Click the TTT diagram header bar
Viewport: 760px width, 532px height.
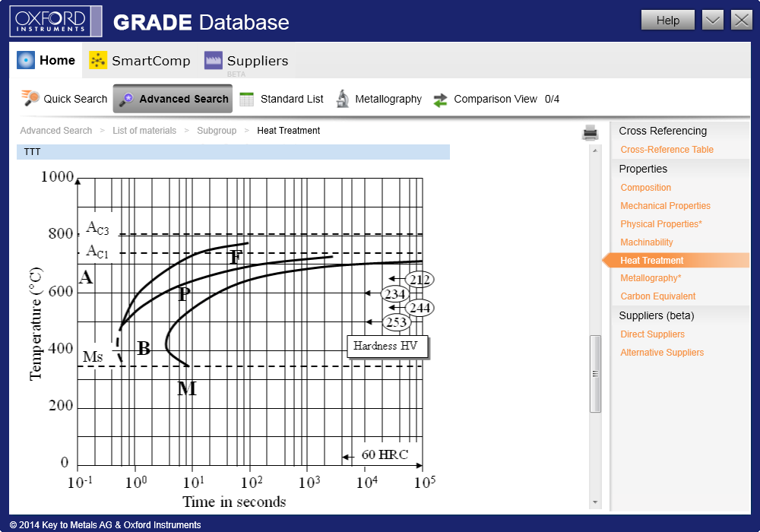[233, 152]
